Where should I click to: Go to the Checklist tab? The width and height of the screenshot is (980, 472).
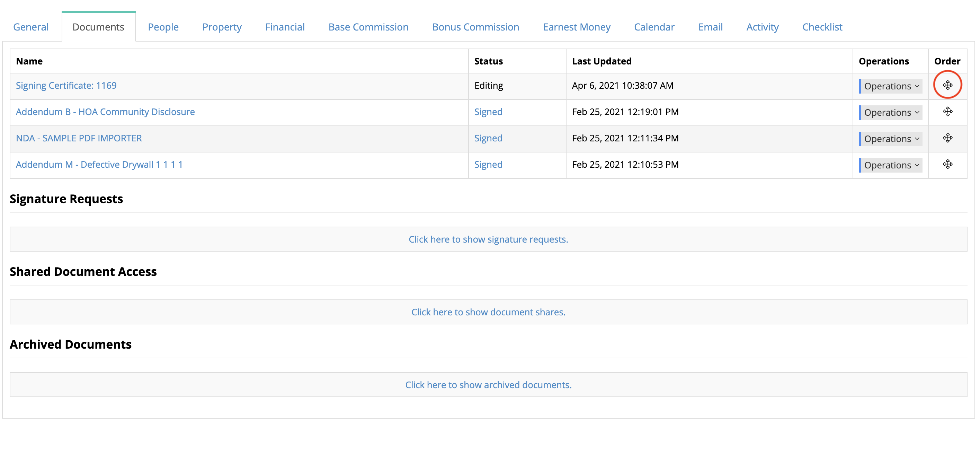click(x=822, y=27)
